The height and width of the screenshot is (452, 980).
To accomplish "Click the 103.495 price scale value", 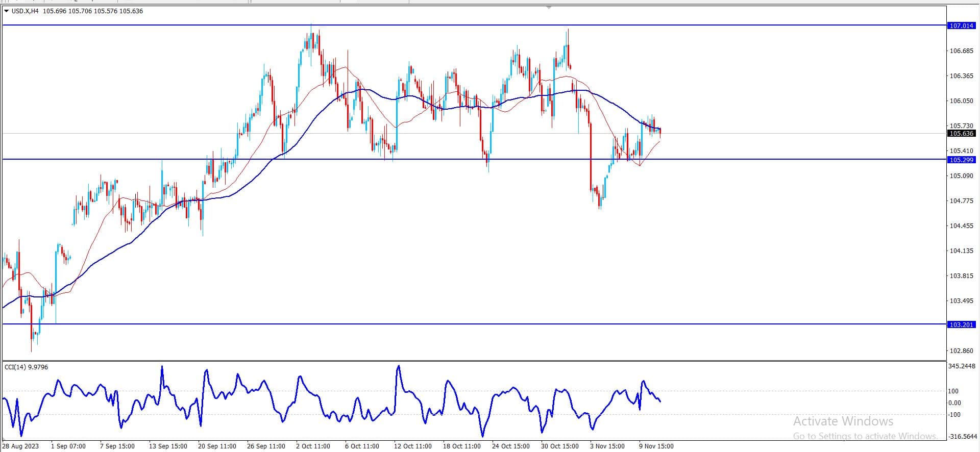I will click(961, 301).
